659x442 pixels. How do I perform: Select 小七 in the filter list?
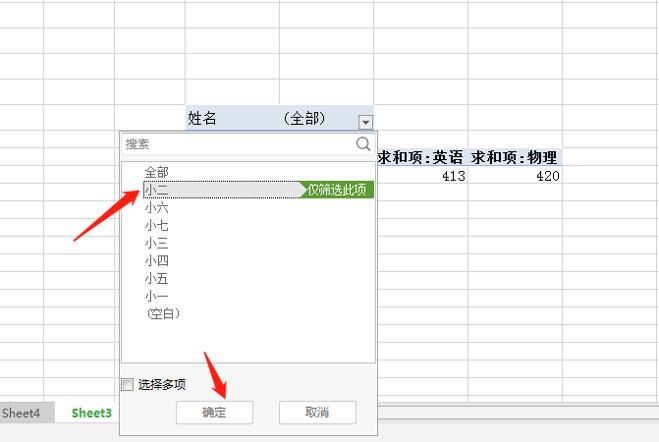[156, 226]
